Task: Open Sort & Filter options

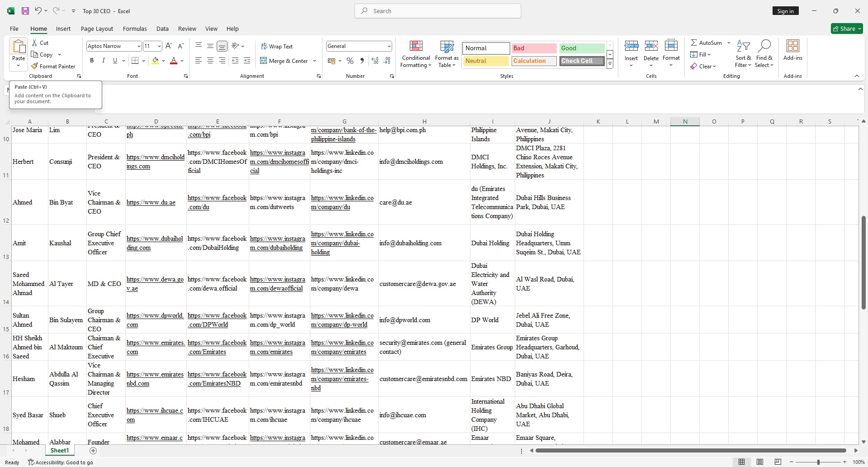Action: (743, 54)
